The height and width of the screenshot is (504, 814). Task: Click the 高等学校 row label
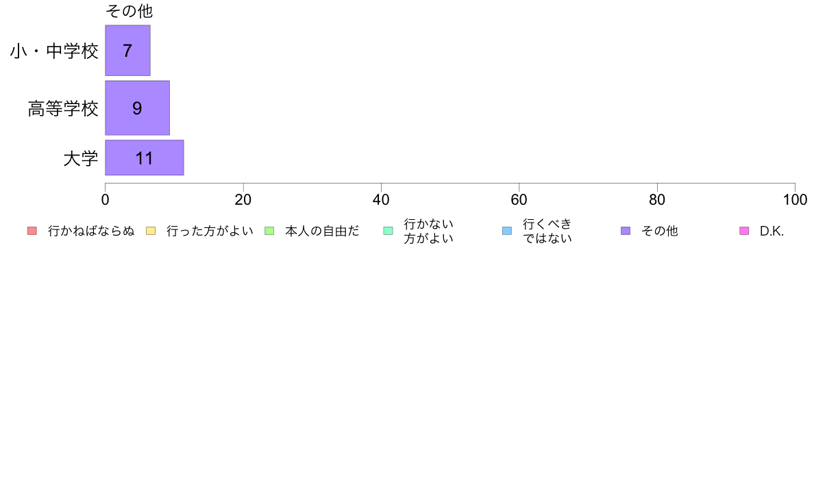63,108
